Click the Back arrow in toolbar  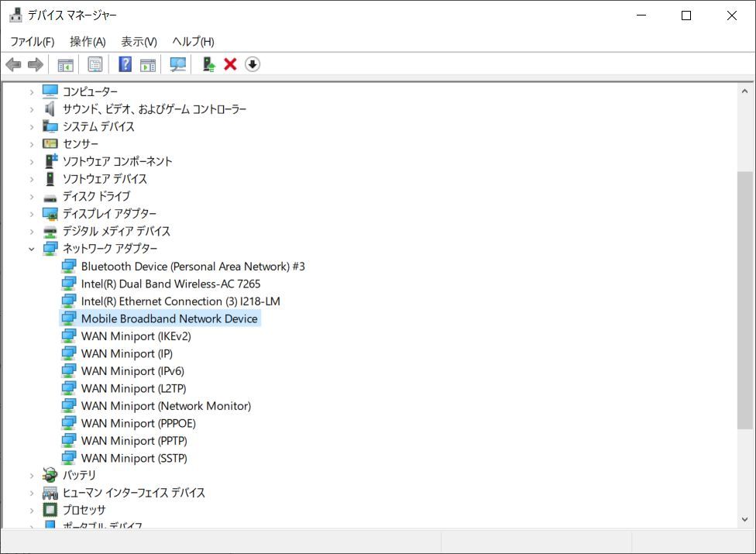[13, 64]
